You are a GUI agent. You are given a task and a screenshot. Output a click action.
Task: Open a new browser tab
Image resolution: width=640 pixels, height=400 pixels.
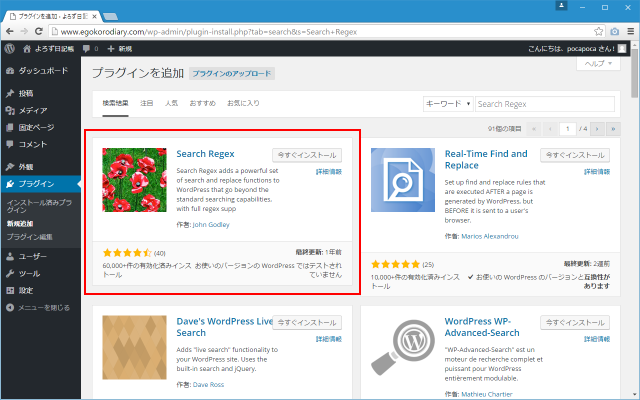coord(110,16)
